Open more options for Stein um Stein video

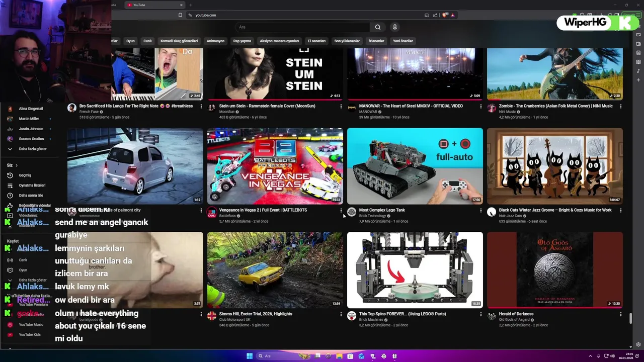coord(341,106)
